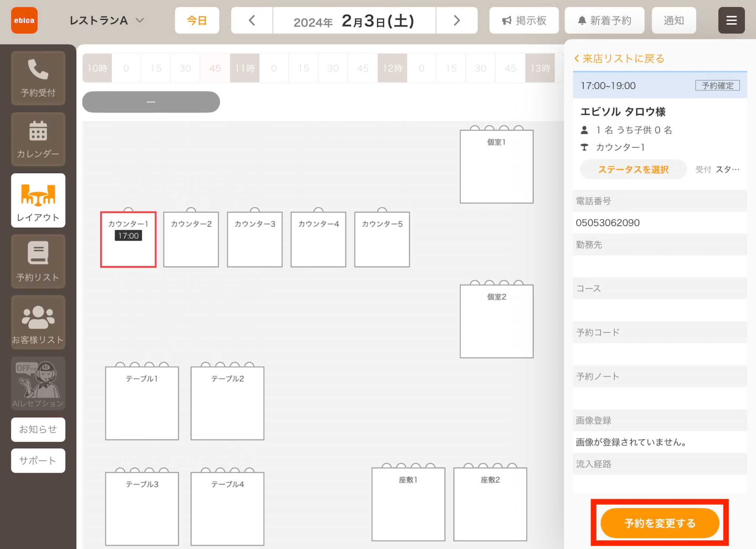Click the 11時 timeline marker
This screenshot has width=756, height=549.
245,68
